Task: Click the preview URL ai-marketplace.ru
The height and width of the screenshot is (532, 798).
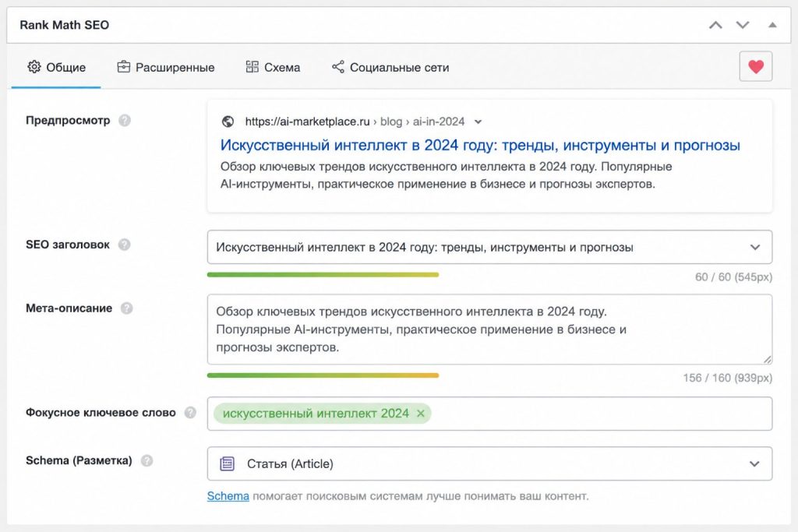Action: point(307,122)
